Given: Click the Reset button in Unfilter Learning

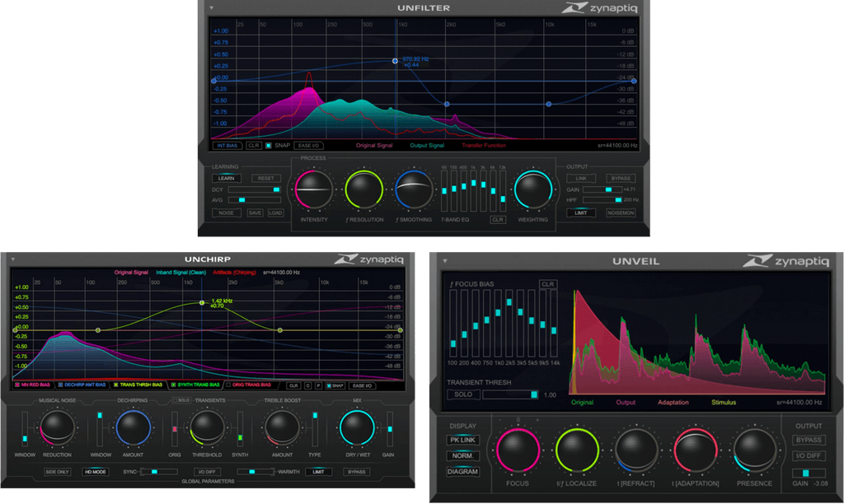Looking at the screenshot, I should tap(266, 178).
